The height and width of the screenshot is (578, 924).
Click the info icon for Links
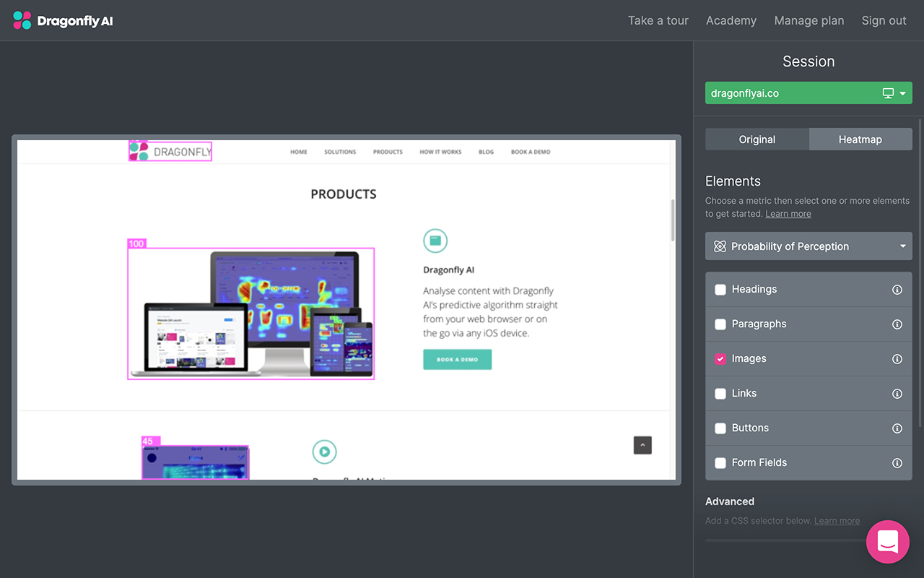897,394
